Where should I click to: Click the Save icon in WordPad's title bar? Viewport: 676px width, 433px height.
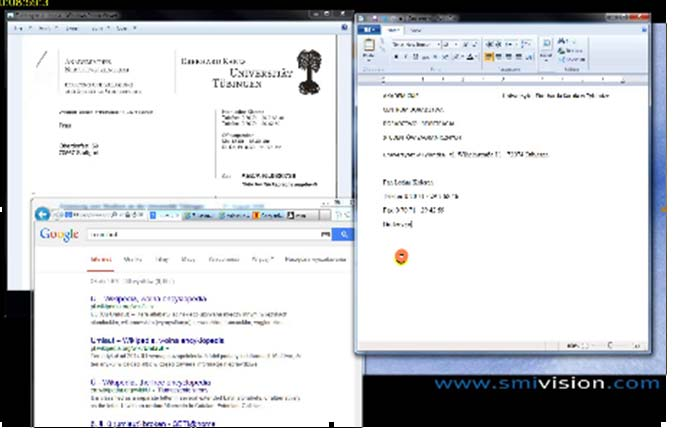(x=376, y=18)
